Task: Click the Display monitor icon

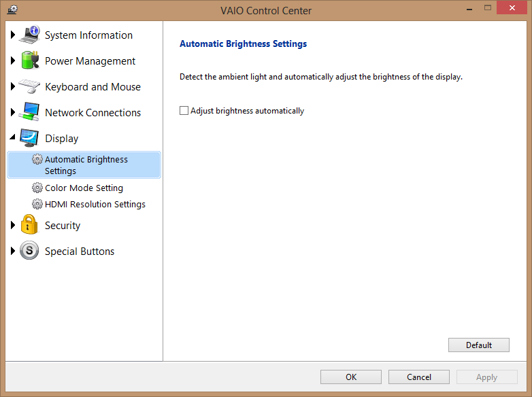Action: pos(29,137)
